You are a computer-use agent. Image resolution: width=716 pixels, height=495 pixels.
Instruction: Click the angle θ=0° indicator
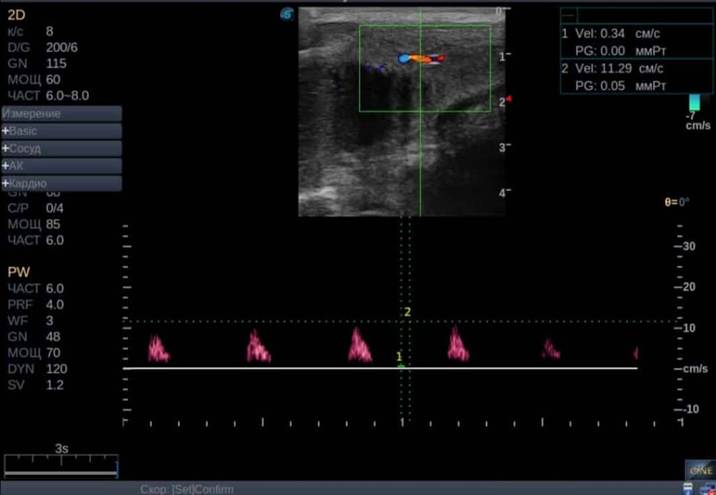pyautogui.click(x=677, y=202)
